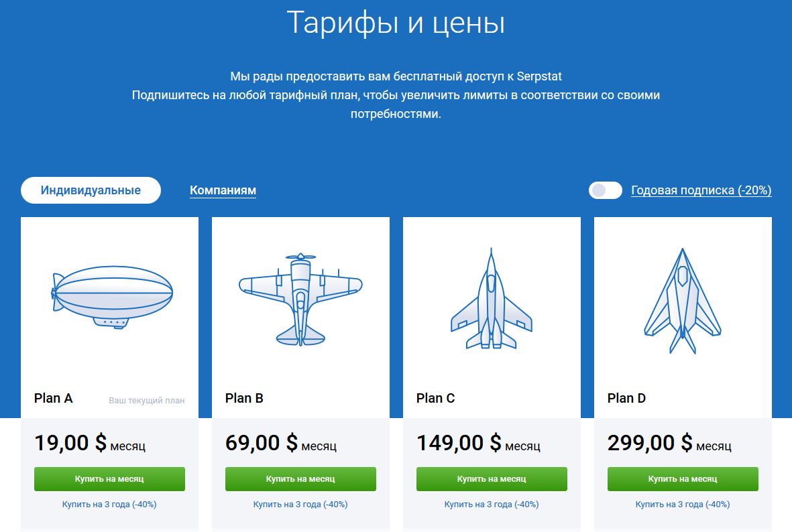The height and width of the screenshot is (532, 792).
Task: Buy Plan C for 3 years (-40%)
Action: click(x=492, y=505)
